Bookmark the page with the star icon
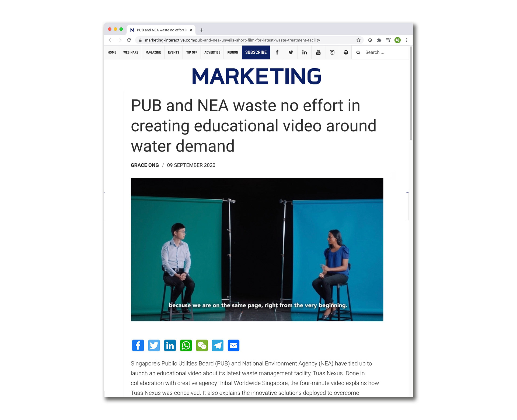 (358, 40)
